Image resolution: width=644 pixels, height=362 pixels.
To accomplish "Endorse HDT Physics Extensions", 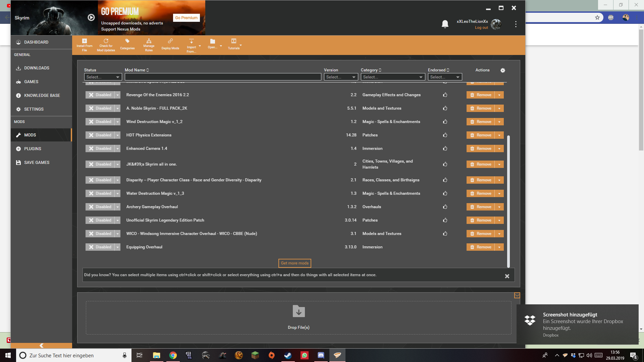I will [x=445, y=135].
